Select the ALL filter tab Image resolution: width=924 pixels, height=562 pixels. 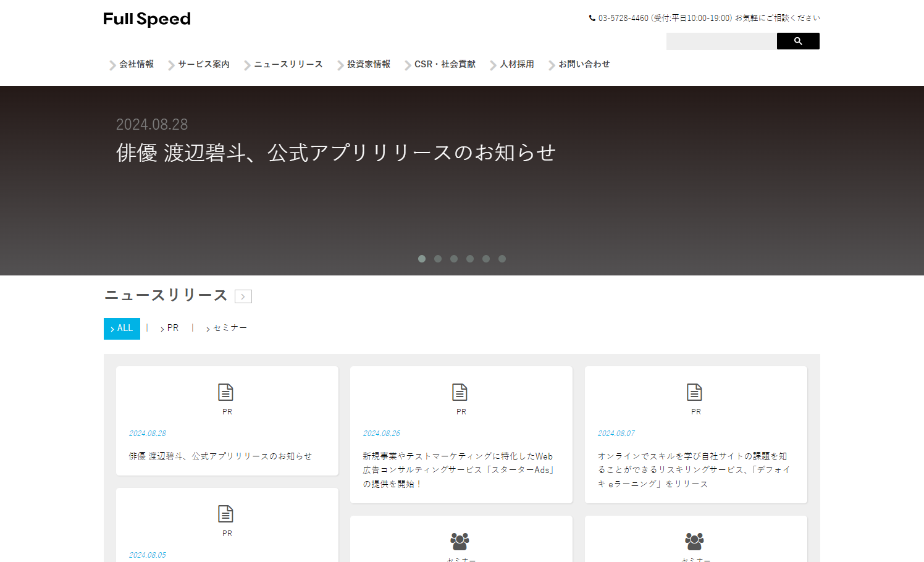coord(122,329)
